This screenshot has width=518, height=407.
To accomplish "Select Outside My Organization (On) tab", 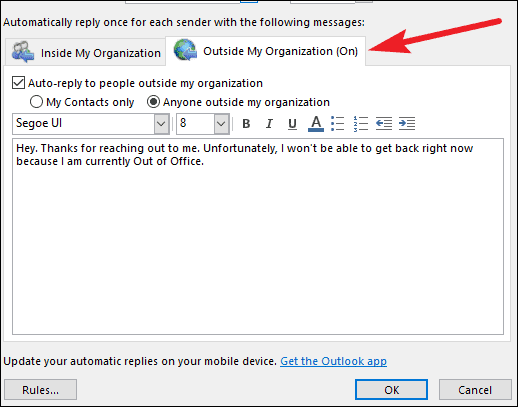I will [265, 51].
